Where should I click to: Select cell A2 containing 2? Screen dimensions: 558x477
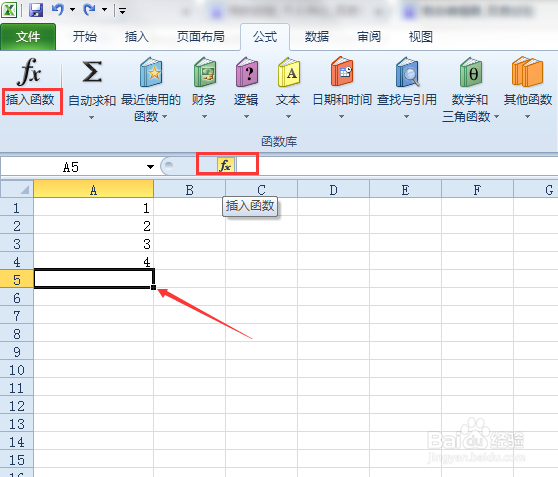tap(94, 225)
